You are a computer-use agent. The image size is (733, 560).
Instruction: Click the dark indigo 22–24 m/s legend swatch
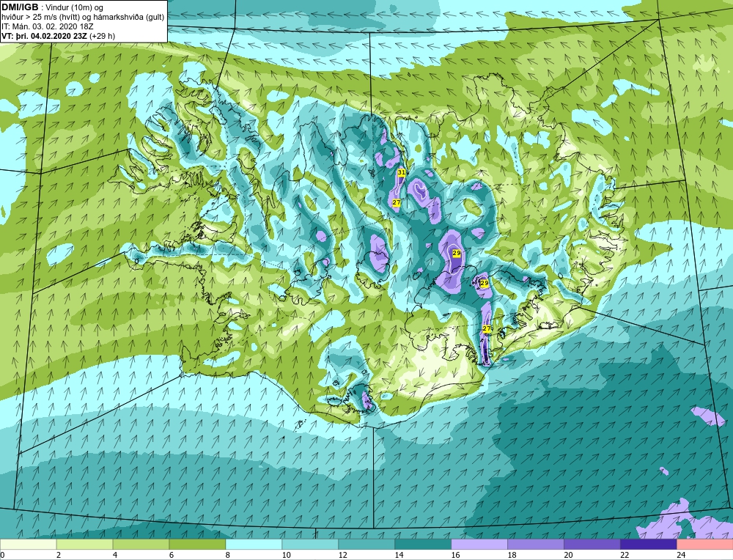(x=649, y=544)
